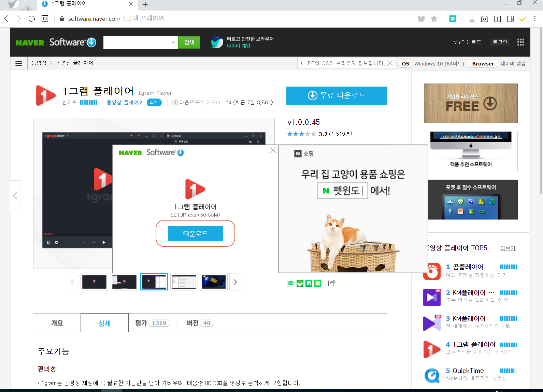
Task: Share via Naver blog icon
Action: point(291,283)
